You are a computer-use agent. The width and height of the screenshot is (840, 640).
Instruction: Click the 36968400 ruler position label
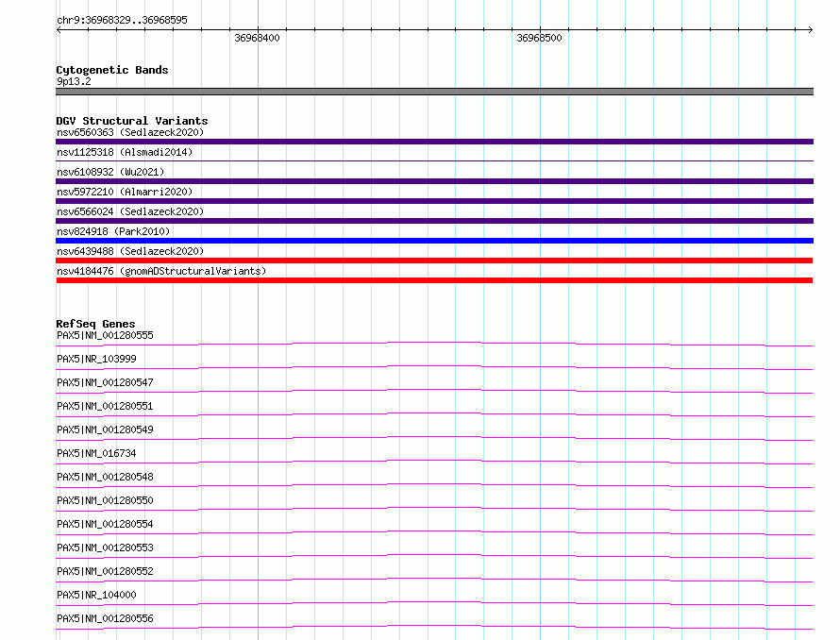[x=257, y=38]
